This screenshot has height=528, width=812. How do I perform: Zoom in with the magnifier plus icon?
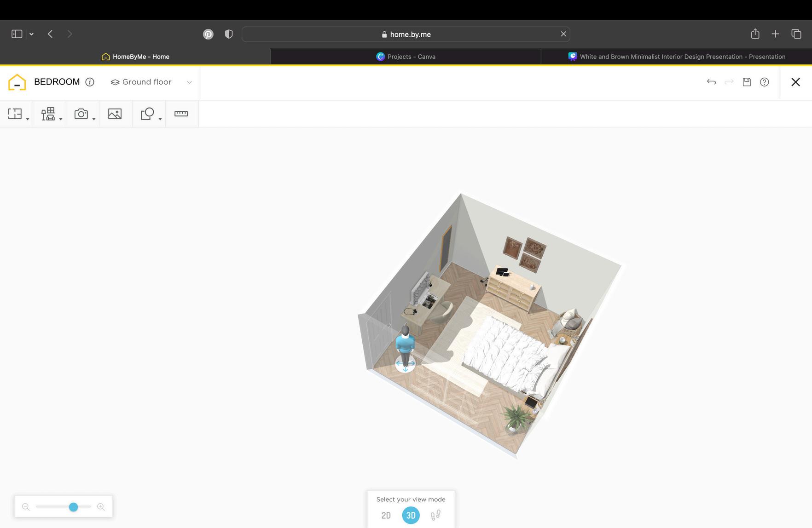click(101, 507)
